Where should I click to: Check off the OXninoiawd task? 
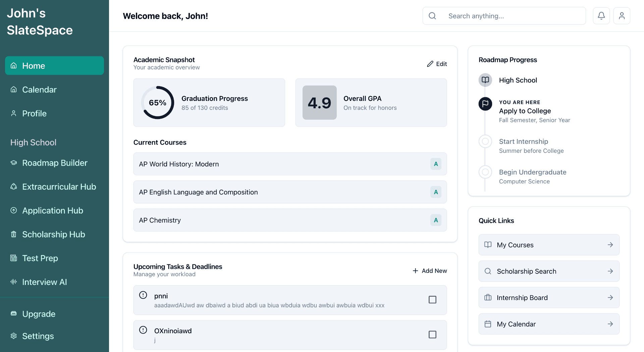433,335
